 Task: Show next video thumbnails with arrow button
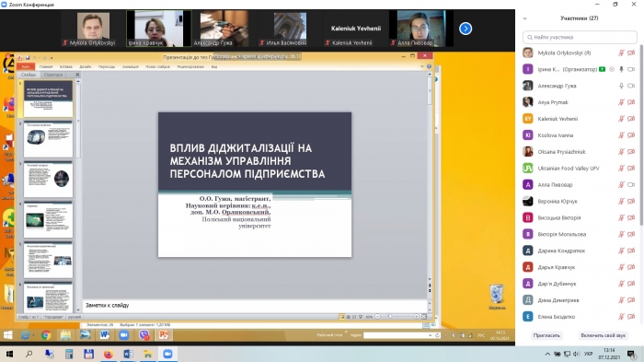466,29
